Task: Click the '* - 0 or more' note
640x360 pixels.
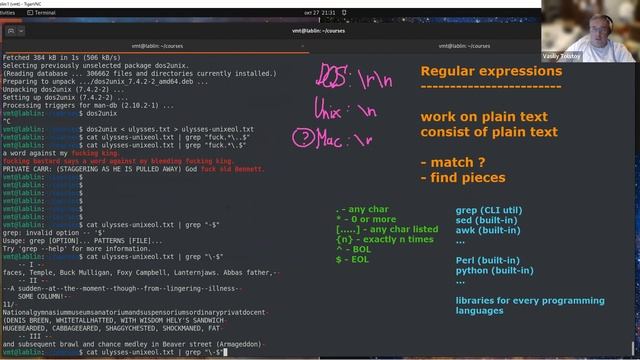Action: click(366, 220)
